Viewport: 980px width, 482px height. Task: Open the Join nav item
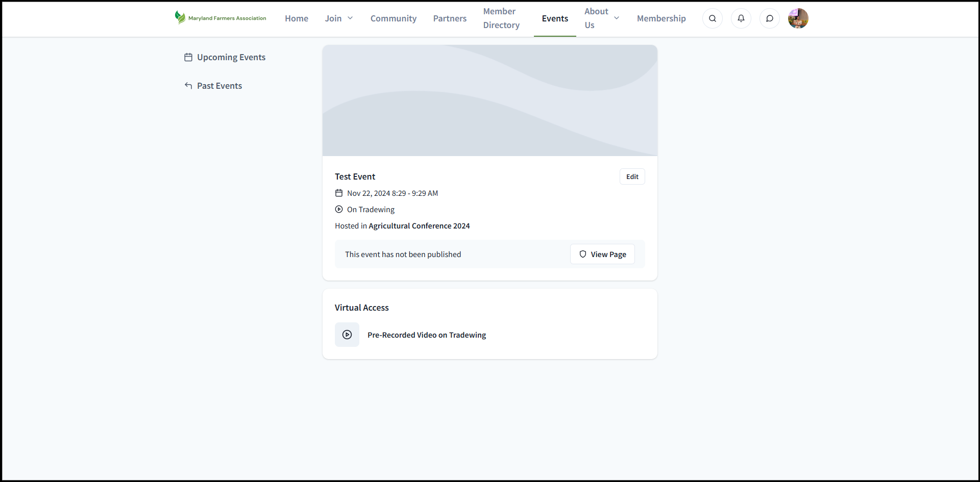[x=333, y=18]
